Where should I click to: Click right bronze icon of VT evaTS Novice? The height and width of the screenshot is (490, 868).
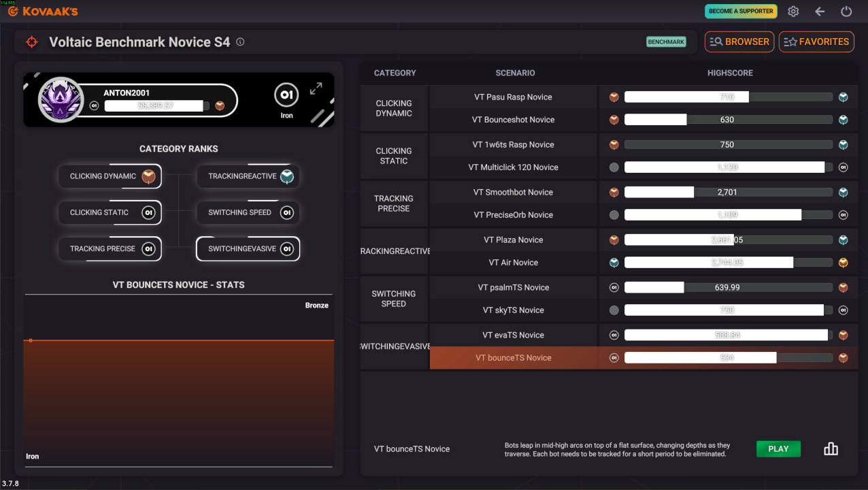coord(844,336)
